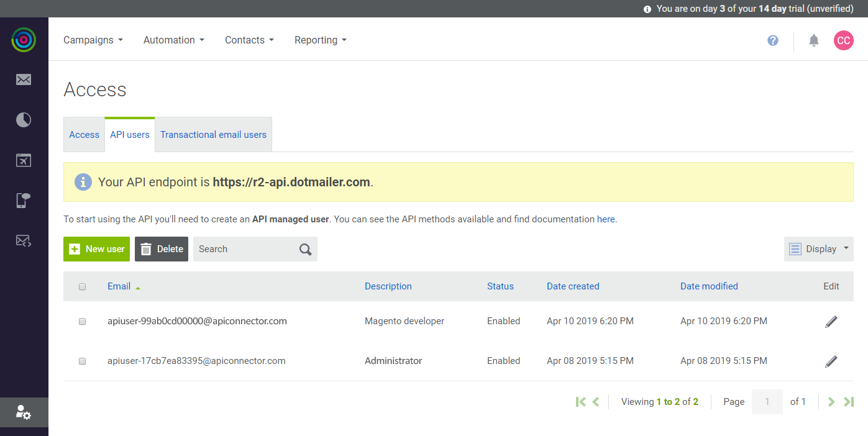The height and width of the screenshot is (436, 868).
Task: Open the transactional email code envelope icon
Action: [x=24, y=241]
